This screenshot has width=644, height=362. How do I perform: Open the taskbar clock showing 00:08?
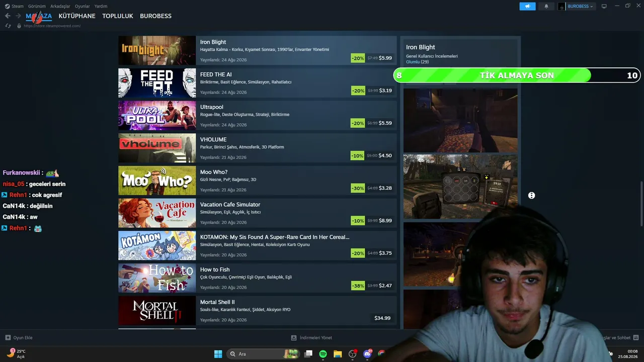click(628, 353)
